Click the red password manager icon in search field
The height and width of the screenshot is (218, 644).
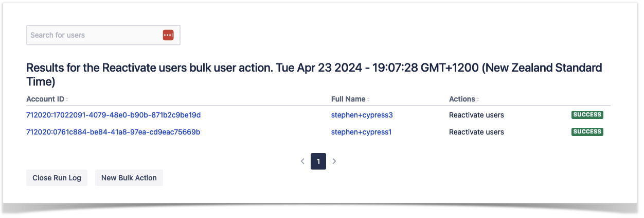(168, 35)
